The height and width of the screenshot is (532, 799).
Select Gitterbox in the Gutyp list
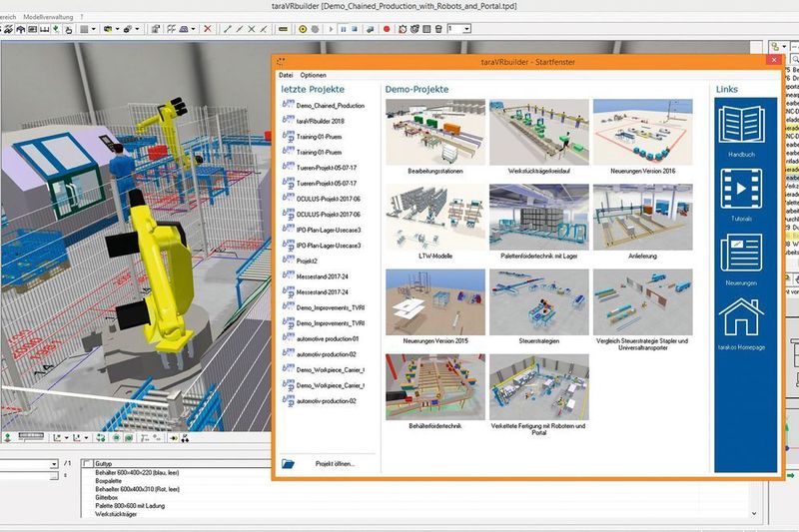click(x=107, y=498)
